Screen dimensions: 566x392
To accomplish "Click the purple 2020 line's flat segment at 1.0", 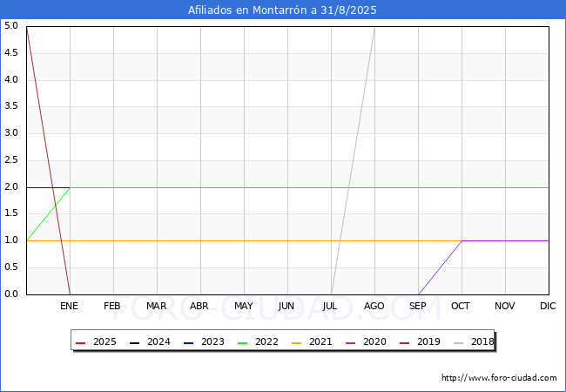I will tap(505, 240).
